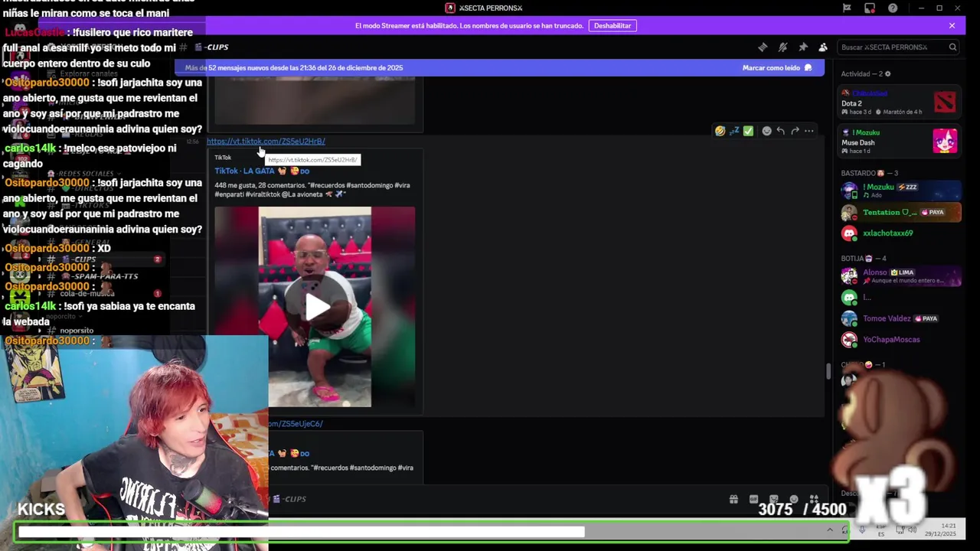
Task: Open the Help question mark icon
Action: coord(893,8)
